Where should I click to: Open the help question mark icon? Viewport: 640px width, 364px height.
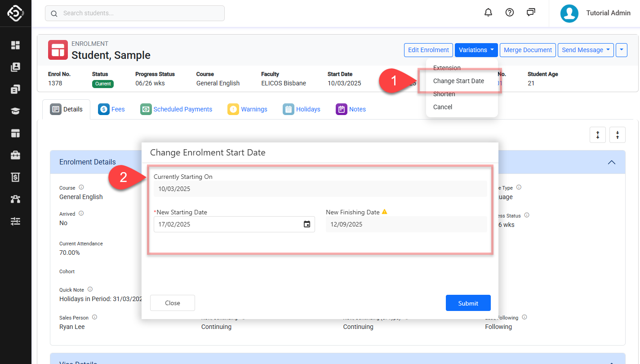click(509, 13)
